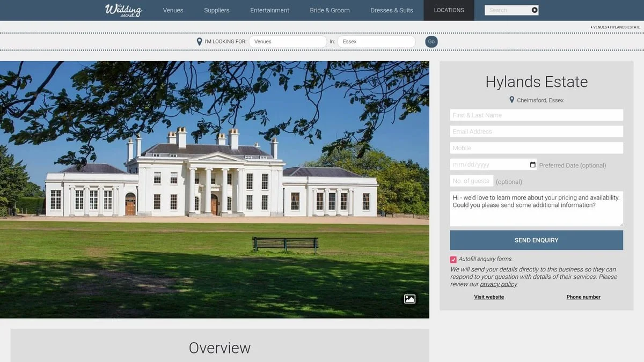The height and width of the screenshot is (362, 644).
Task: Click the Hylands Estate heading
Action: click(537, 82)
